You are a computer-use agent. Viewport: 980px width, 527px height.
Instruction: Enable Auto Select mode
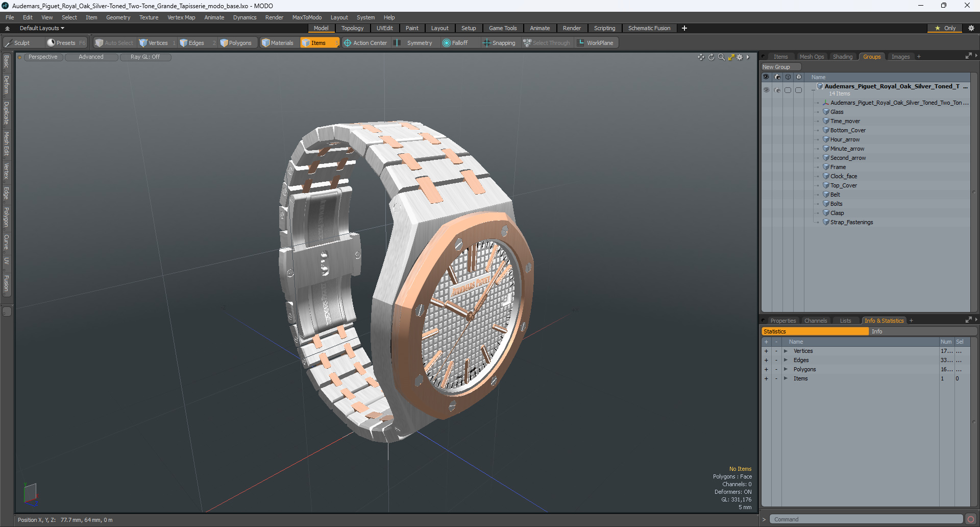click(114, 43)
